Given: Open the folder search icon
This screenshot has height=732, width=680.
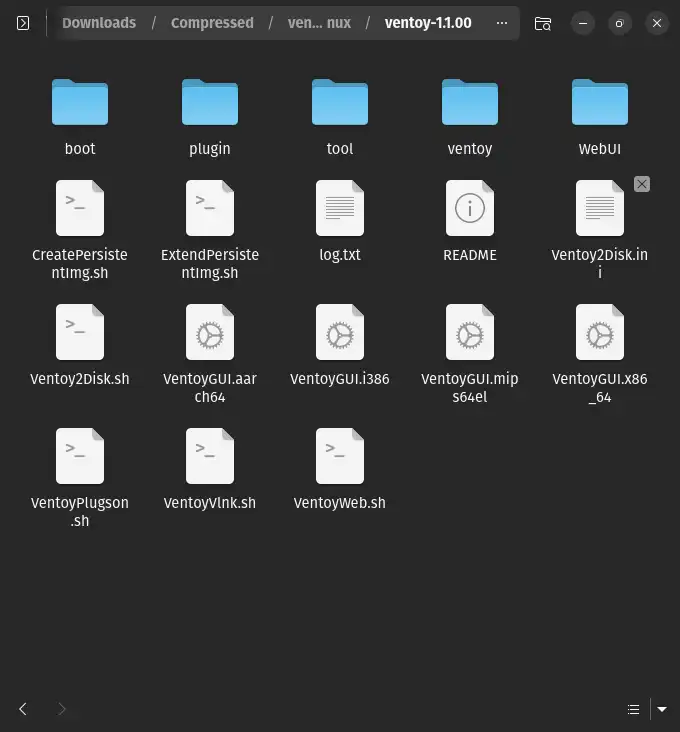Looking at the screenshot, I should (x=543, y=23).
